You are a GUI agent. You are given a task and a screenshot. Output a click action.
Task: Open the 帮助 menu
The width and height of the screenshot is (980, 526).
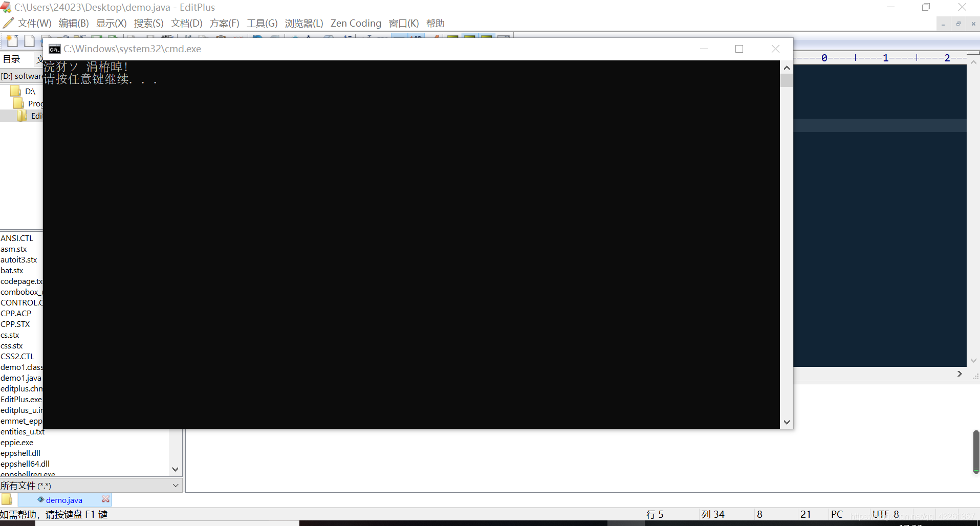tap(435, 24)
